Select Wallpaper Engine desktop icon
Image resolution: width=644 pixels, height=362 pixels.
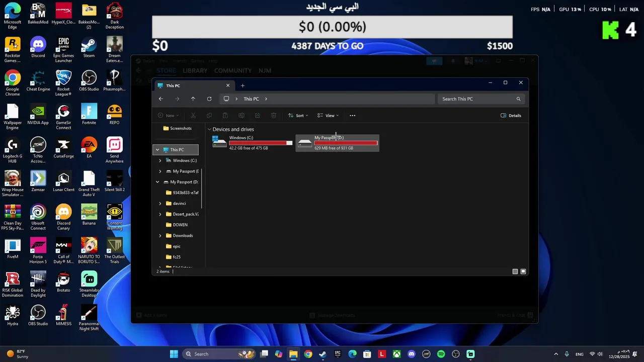(13, 117)
